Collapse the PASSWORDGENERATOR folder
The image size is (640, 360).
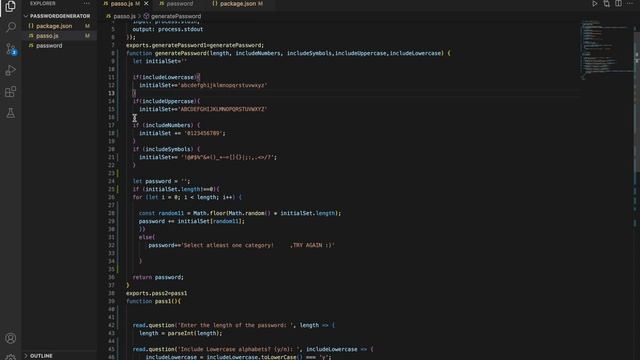tap(60, 16)
